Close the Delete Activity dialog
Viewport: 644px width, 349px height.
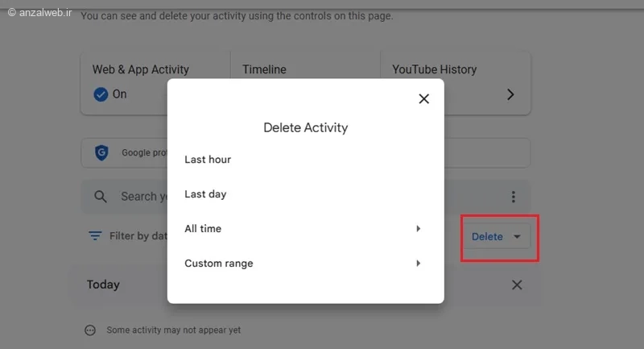(424, 99)
